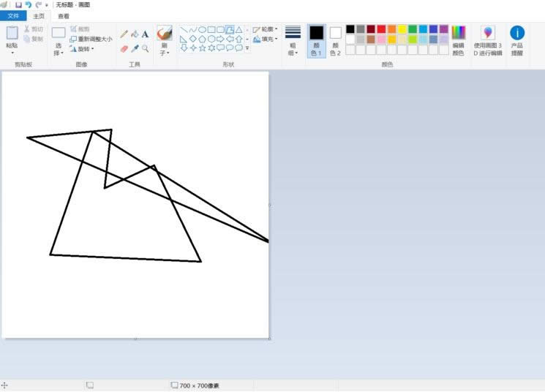The width and height of the screenshot is (545, 392).
Task: Pick the Eraser tool
Action: coord(124,48)
